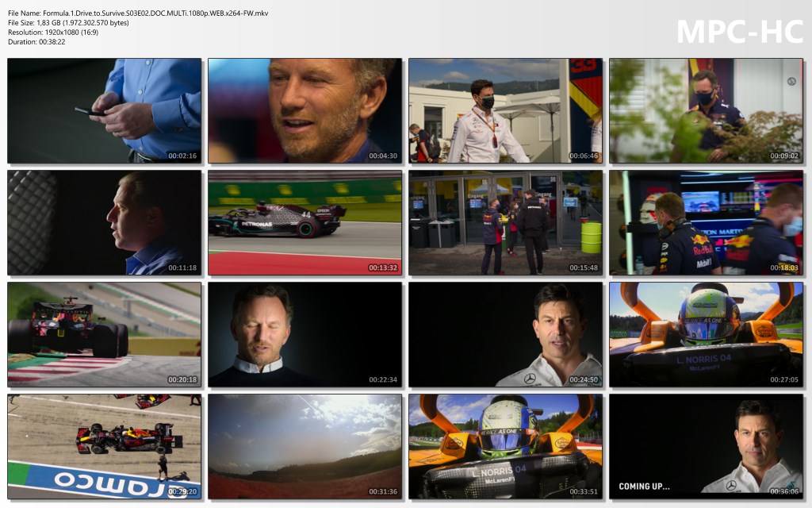812x508 pixels.
Task: Open the race car thumbnail at 00:20:18
Action: pyautogui.click(x=104, y=334)
